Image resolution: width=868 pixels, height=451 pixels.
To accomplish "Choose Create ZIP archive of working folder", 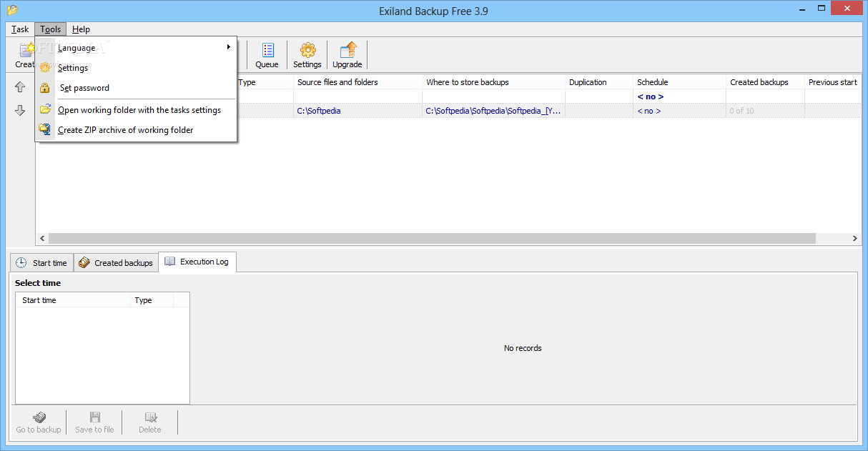I will (136, 130).
